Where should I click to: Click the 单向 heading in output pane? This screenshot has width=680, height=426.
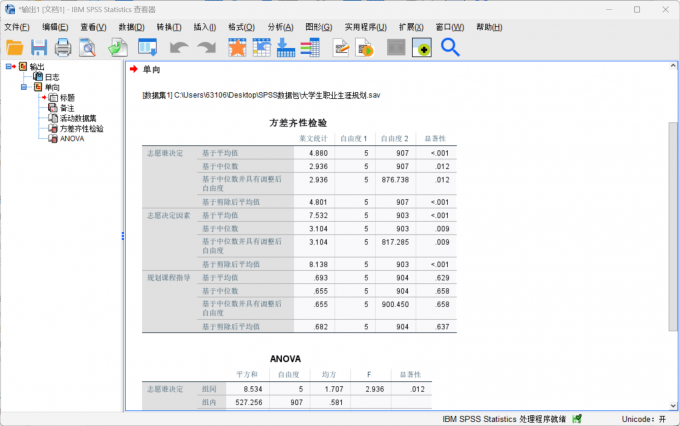(x=151, y=69)
